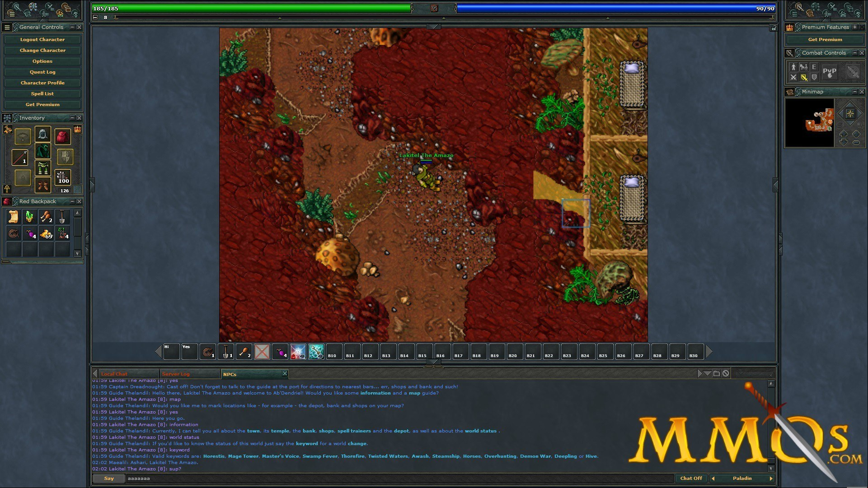The height and width of the screenshot is (488, 868).
Task: Click the spear weapon slot
Action: click(x=20, y=157)
